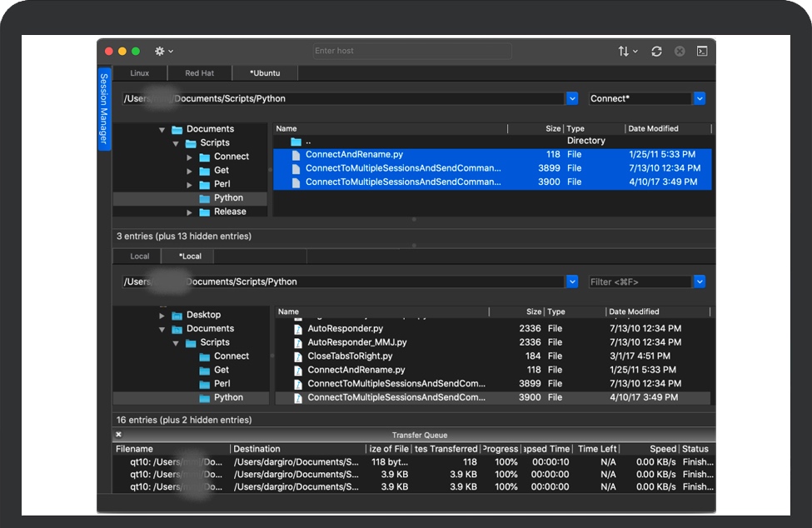This screenshot has height=528, width=812.
Task: Expand the Connect folder in remote tree
Action: click(190, 157)
